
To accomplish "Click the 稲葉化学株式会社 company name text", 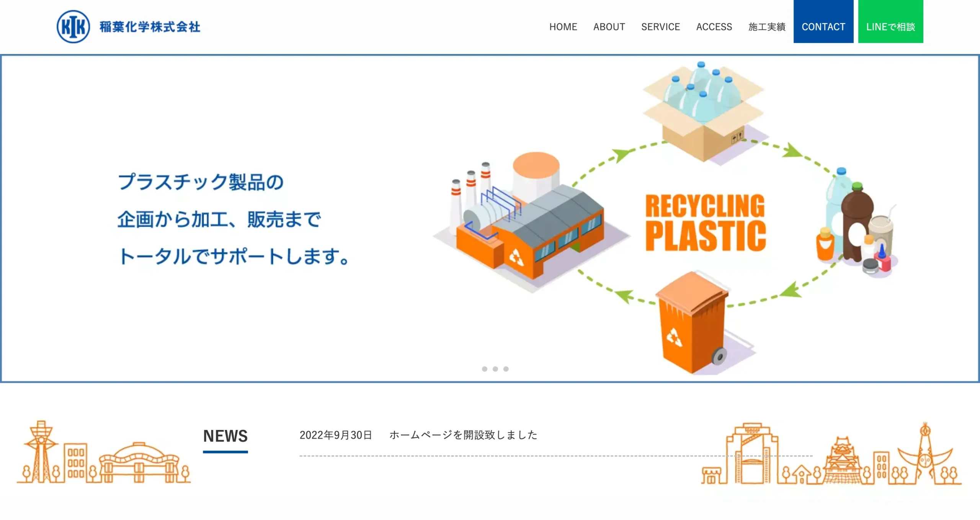I will point(149,27).
